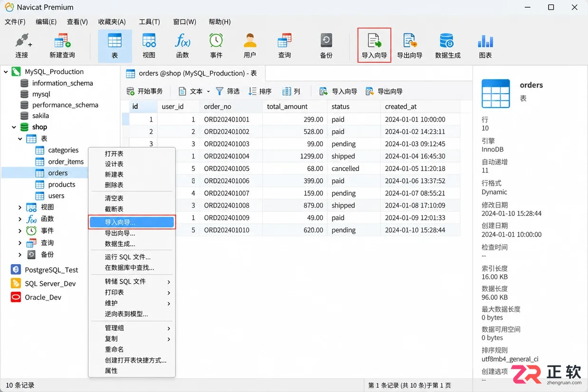
Task: Open the Maintain (维护) submenu
Action: pyautogui.click(x=132, y=303)
